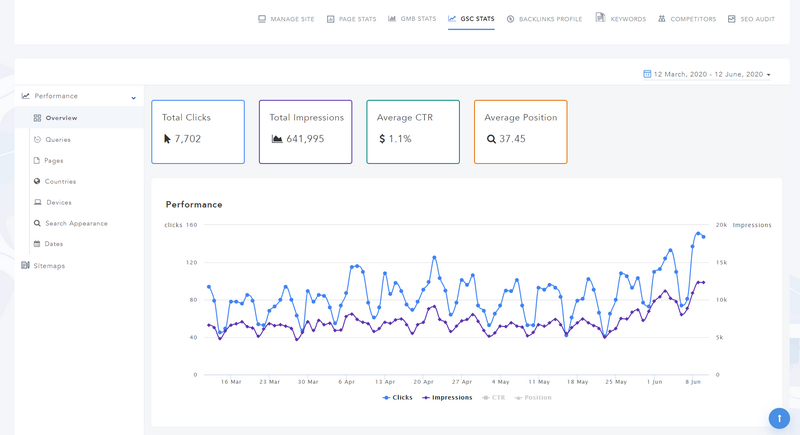Click the 8 Jun x-axis label
The height and width of the screenshot is (435, 800).
(x=693, y=381)
